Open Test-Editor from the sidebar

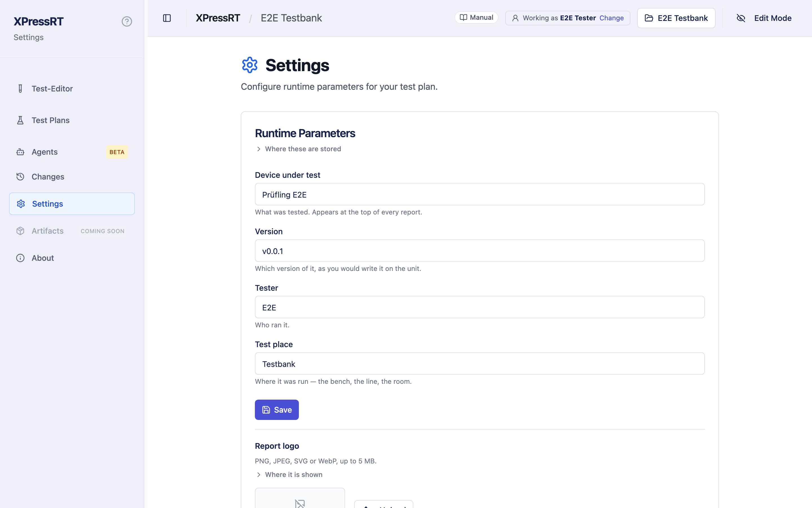point(72,89)
